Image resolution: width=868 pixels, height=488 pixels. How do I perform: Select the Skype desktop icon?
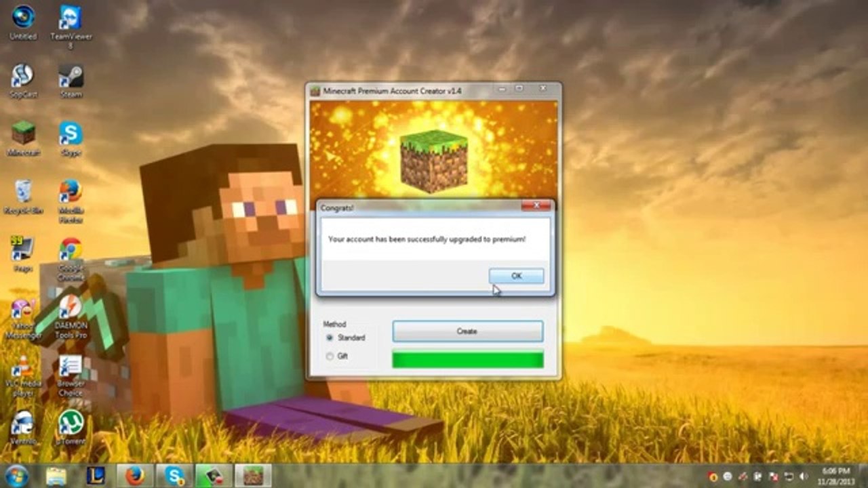click(71, 139)
